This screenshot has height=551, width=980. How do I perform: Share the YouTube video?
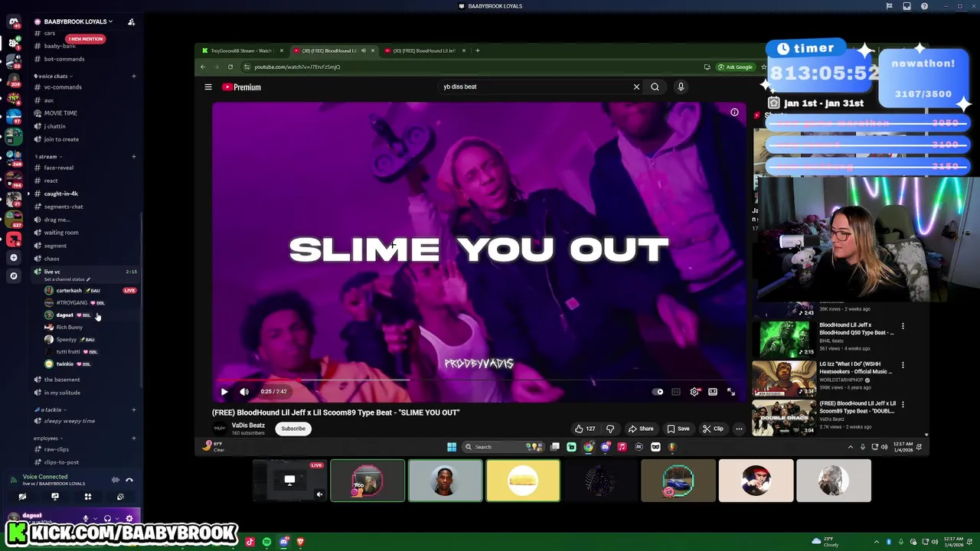[641, 429]
